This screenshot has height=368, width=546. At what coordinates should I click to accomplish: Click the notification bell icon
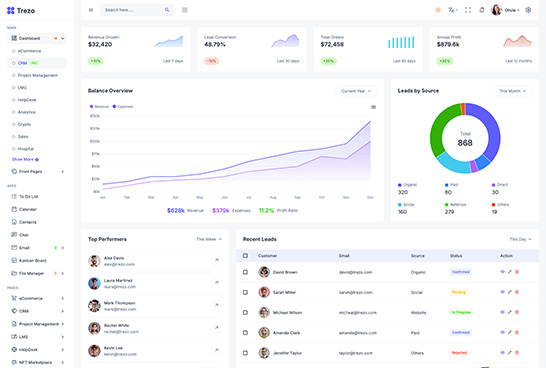[482, 10]
